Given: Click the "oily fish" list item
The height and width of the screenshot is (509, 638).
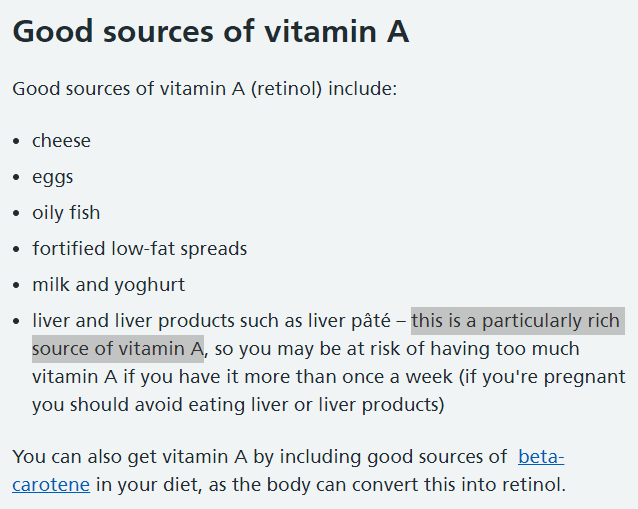Looking at the screenshot, I should coord(66,213).
